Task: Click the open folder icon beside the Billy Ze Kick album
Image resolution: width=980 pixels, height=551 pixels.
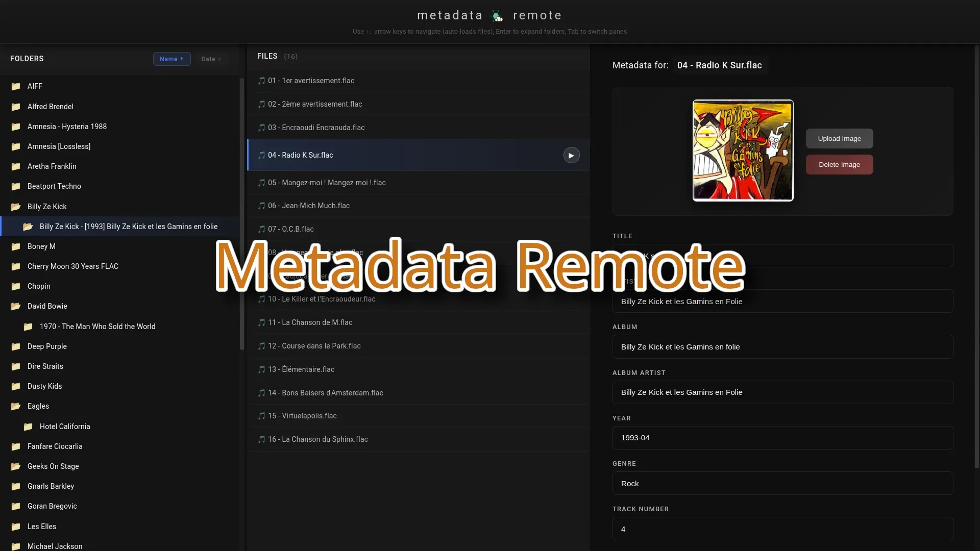Action: tap(29, 227)
